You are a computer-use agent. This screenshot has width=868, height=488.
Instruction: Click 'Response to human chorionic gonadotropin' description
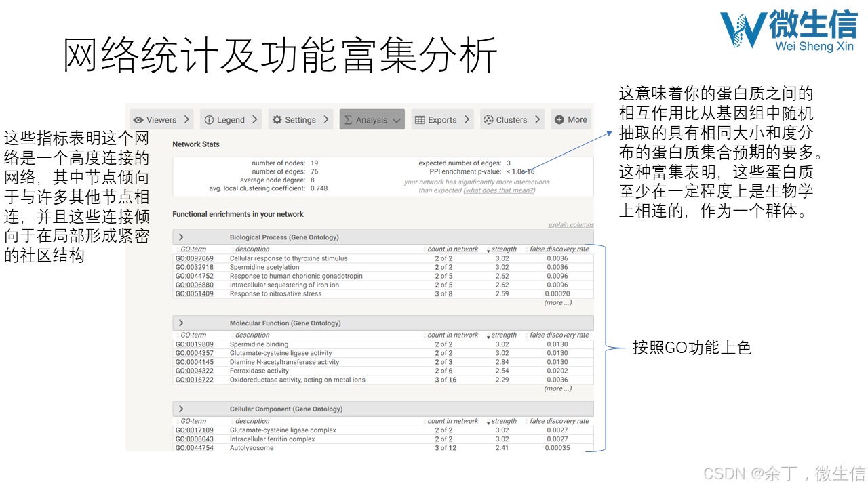click(x=296, y=276)
